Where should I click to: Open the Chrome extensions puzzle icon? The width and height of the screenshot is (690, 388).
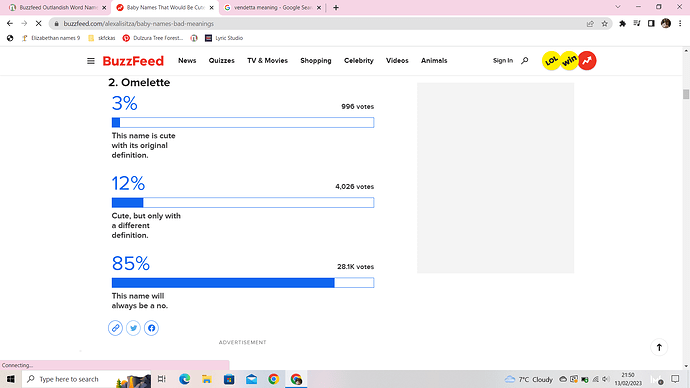pyautogui.click(x=622, y=24)
